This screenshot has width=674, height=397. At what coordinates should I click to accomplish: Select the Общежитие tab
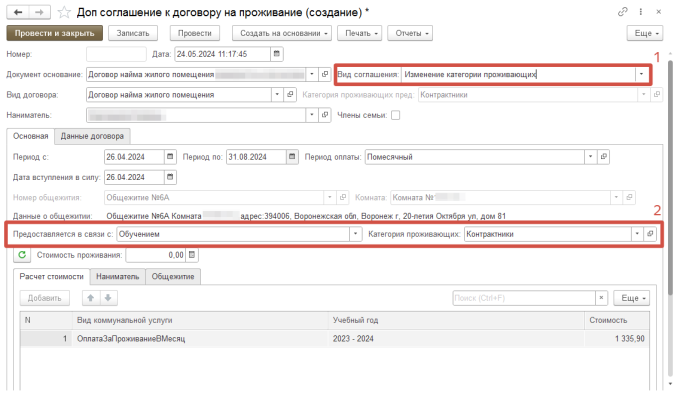click(173, 276)
